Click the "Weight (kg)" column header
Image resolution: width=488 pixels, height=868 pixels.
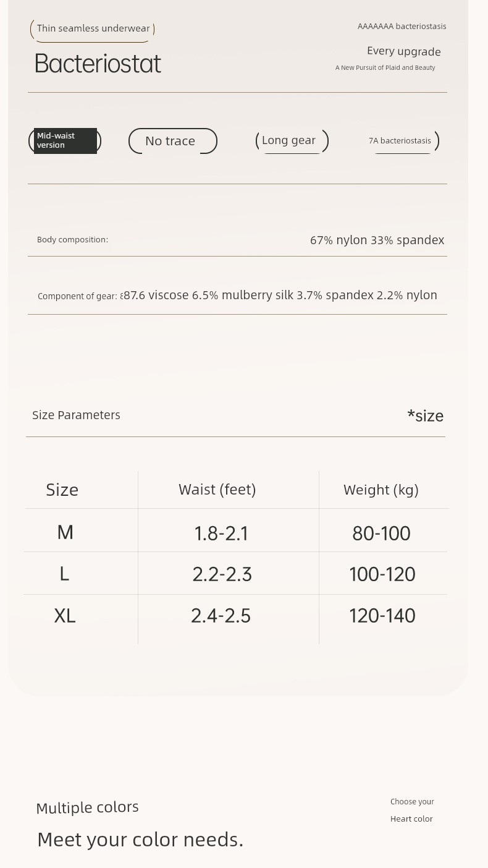point(381,490)
